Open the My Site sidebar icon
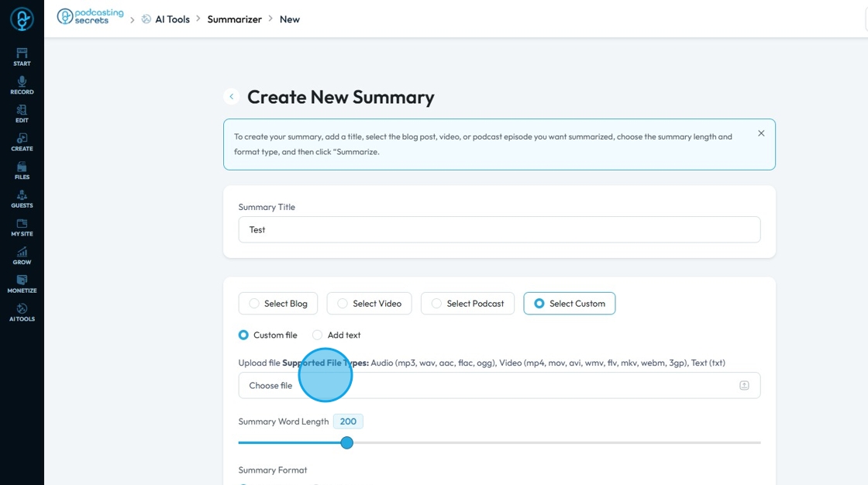 (22, 227)
